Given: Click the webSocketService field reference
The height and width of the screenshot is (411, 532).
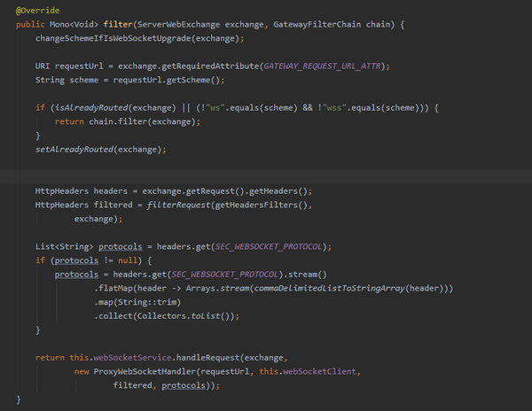Looking at the screenshot, I should click(132, 358).
